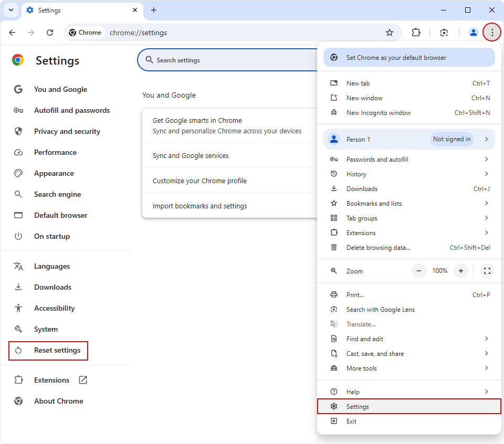Choose New tab from the menu
This screenshot has height=444, width=504.
(x=409, y=83)
